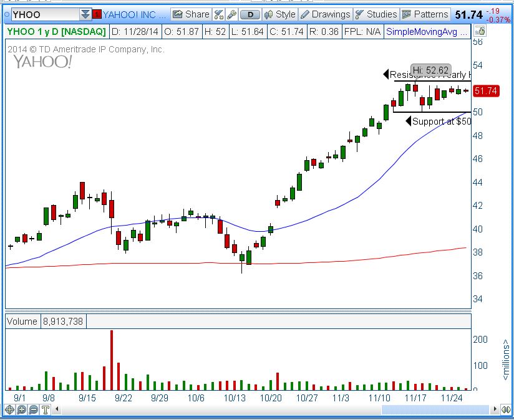514x420 pixels.
Task: Click the C: 51.74 close value
Action: tap(287, 32)
